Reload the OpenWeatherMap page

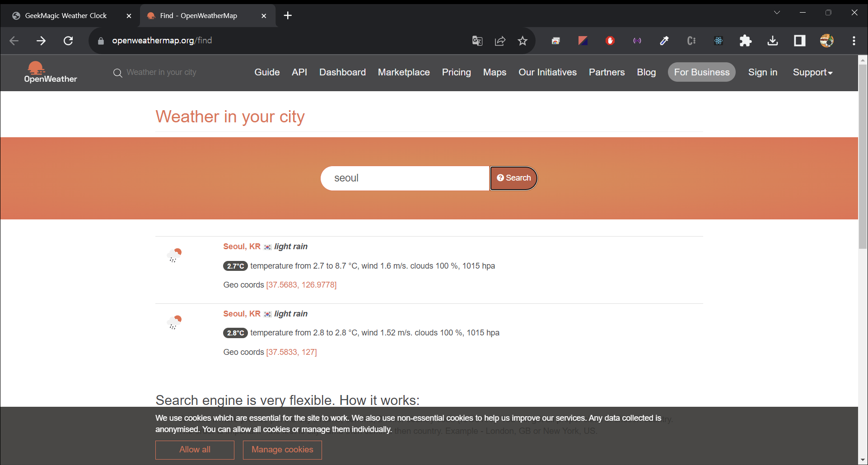click(x=68, y=41)
